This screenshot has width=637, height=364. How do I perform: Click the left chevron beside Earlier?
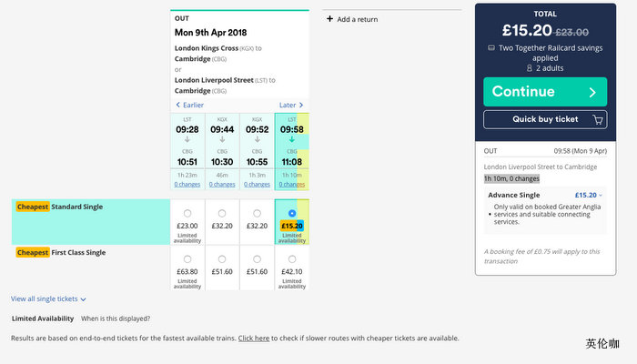(x=178, y=105)
